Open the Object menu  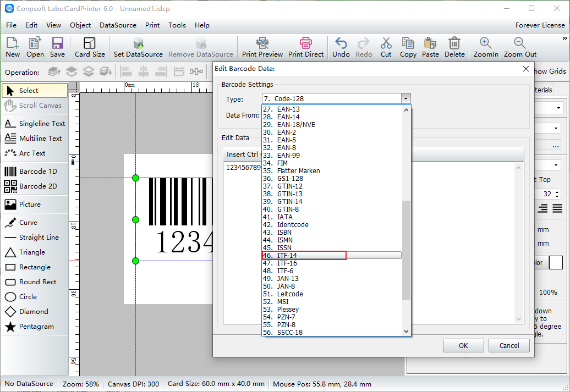[80, 25]
